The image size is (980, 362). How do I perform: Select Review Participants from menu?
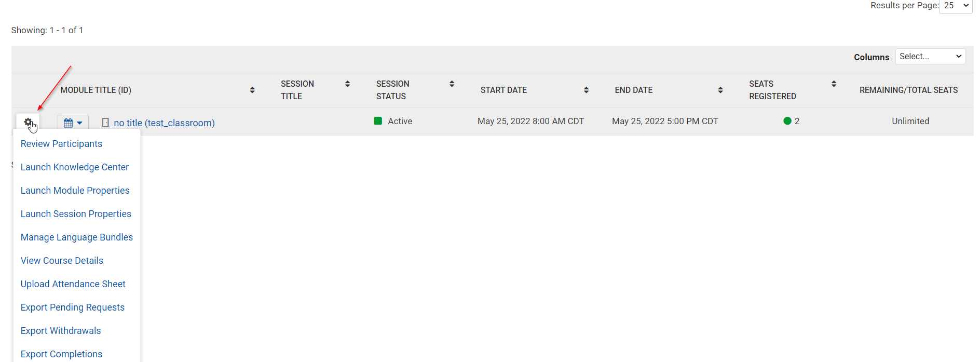tap(61, 144)
